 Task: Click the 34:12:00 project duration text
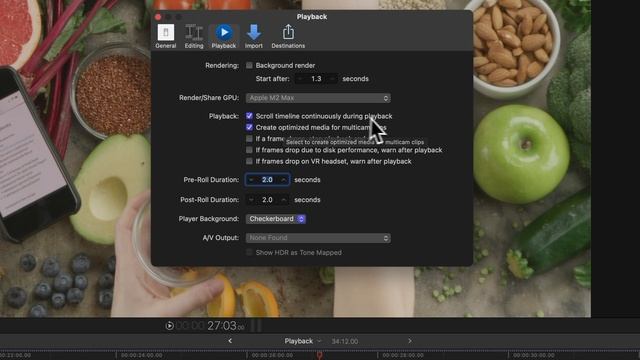pos(345,341)
